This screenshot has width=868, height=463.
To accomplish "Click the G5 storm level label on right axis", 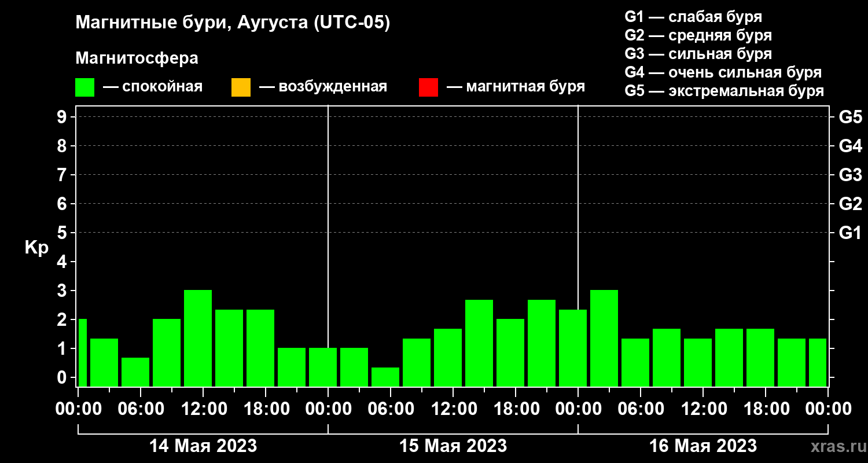I will (850, 117).
